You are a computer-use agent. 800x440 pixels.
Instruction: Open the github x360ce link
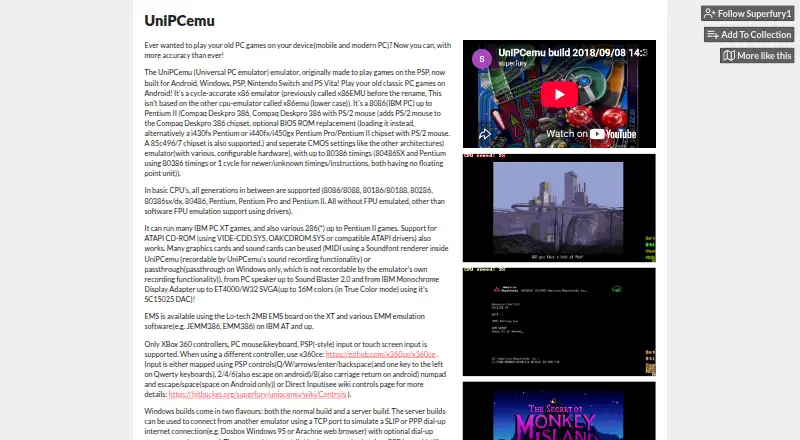click(x=381, y=354)
